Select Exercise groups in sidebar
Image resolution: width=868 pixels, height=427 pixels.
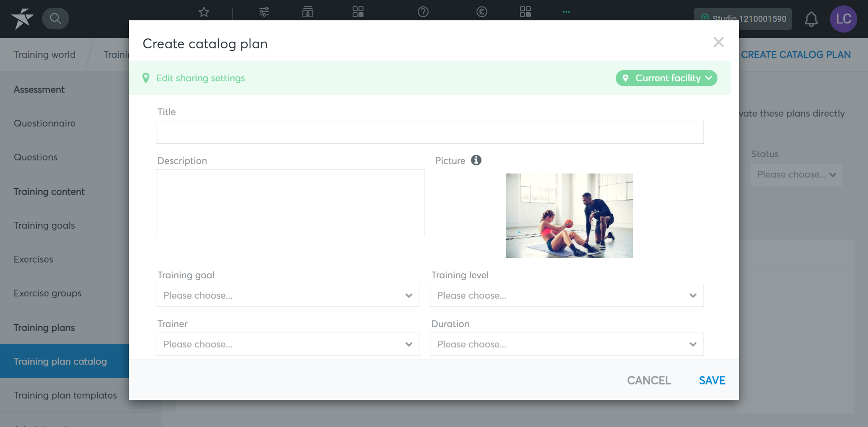(47, 293)
